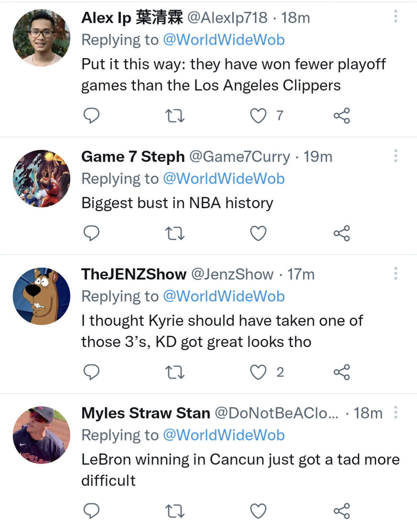Share Myles Straw Stan's tweet
The image size is (417, 532).
342,511
